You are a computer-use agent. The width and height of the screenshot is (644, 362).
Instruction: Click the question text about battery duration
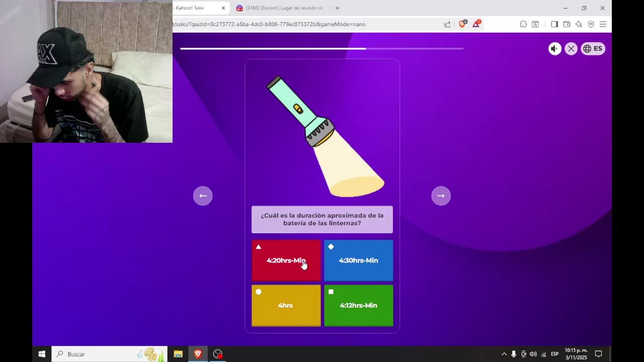322,219
